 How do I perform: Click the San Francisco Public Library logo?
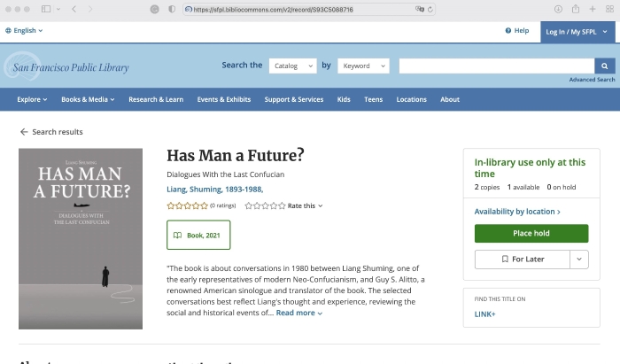point(66,66)
